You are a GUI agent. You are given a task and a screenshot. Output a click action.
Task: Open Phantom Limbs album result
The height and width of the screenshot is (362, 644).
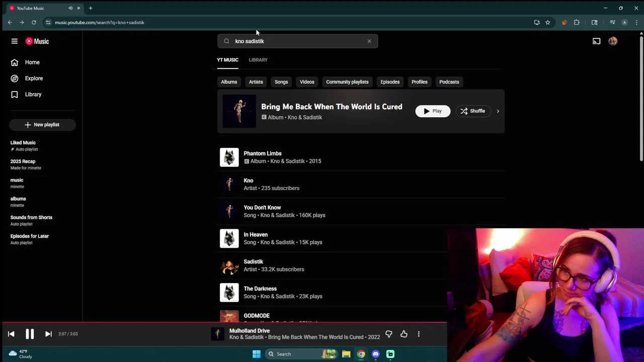[361, 157]
